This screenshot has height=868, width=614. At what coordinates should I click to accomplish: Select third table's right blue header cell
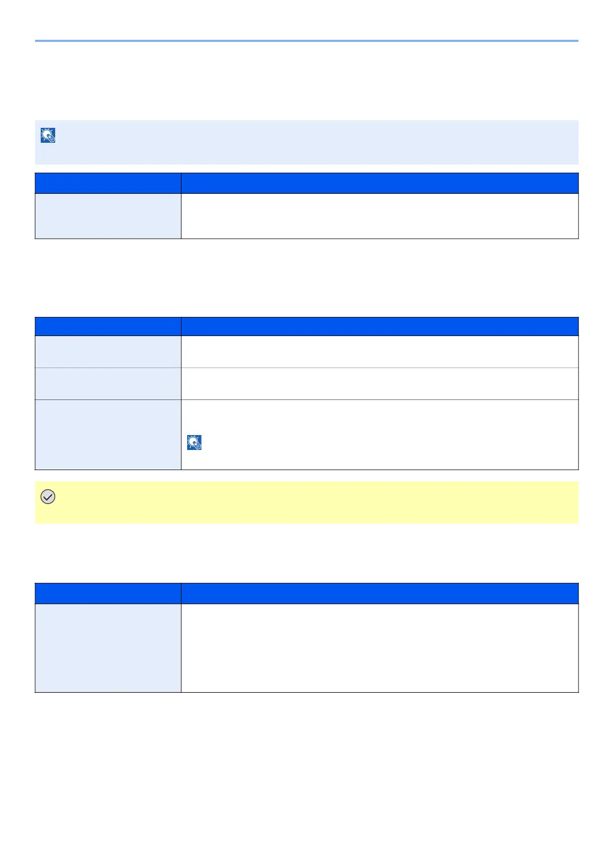point(380,593)
